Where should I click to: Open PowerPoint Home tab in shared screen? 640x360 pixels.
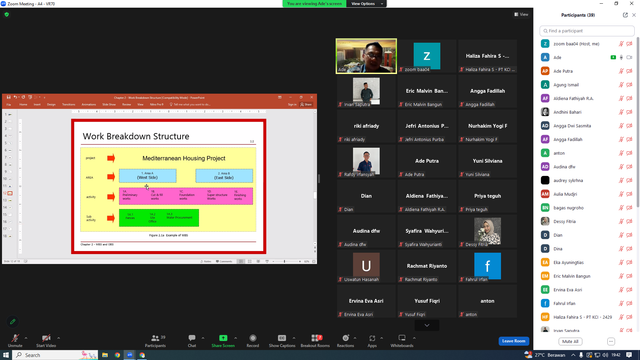[x=23, y=104]
